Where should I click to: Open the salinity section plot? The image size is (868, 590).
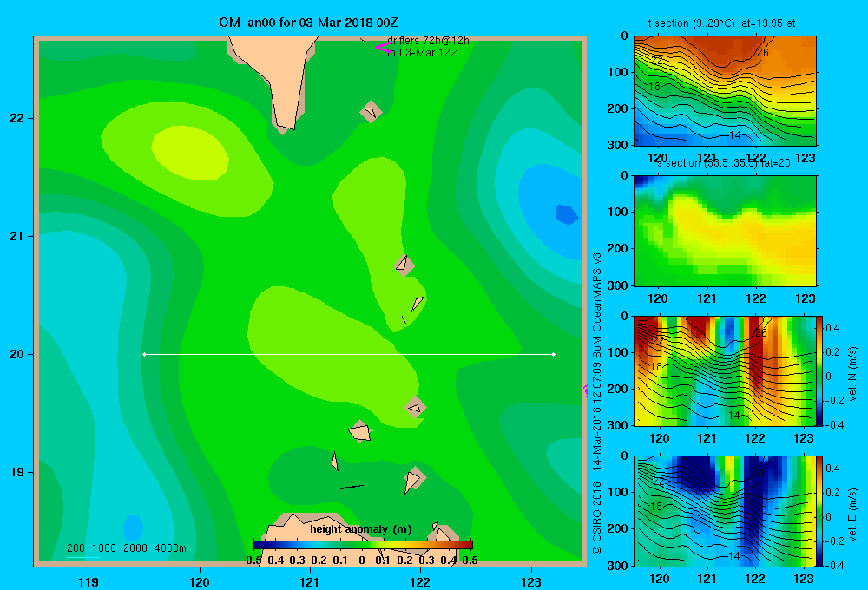click(x=725, y=231)
